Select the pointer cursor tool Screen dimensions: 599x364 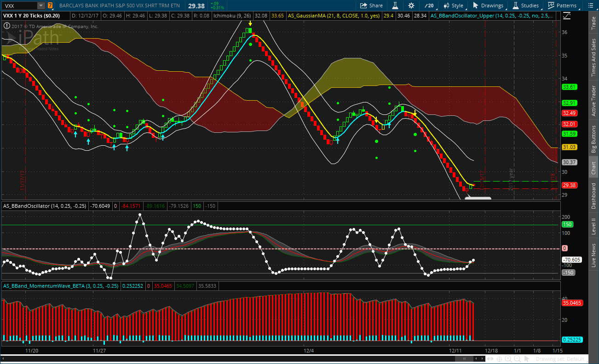[x=526, y=358]
